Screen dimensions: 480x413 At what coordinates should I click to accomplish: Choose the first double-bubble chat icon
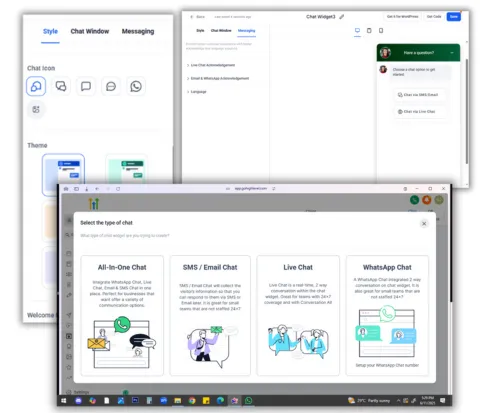pyautogui.click(x=36, y=86)
